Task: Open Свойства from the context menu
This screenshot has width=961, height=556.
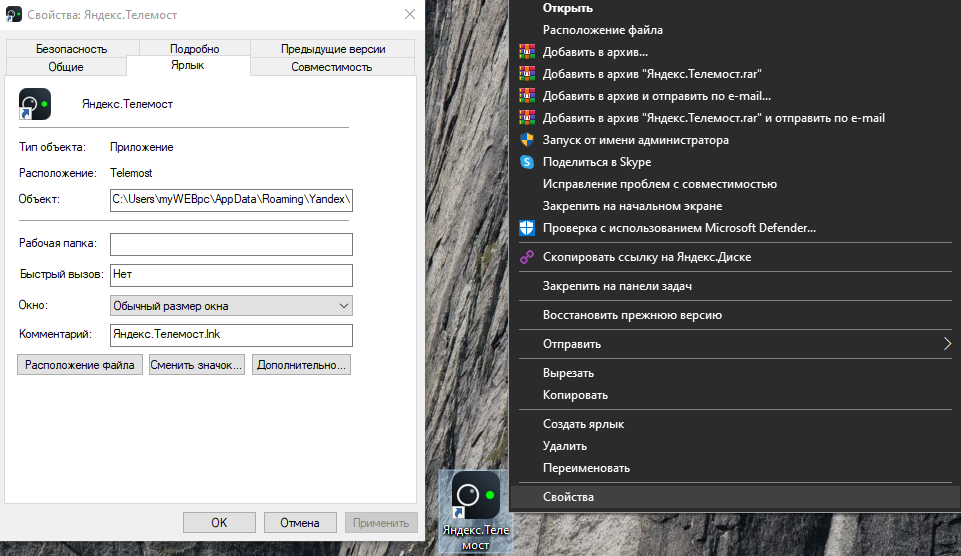Action: coord(734,497)
